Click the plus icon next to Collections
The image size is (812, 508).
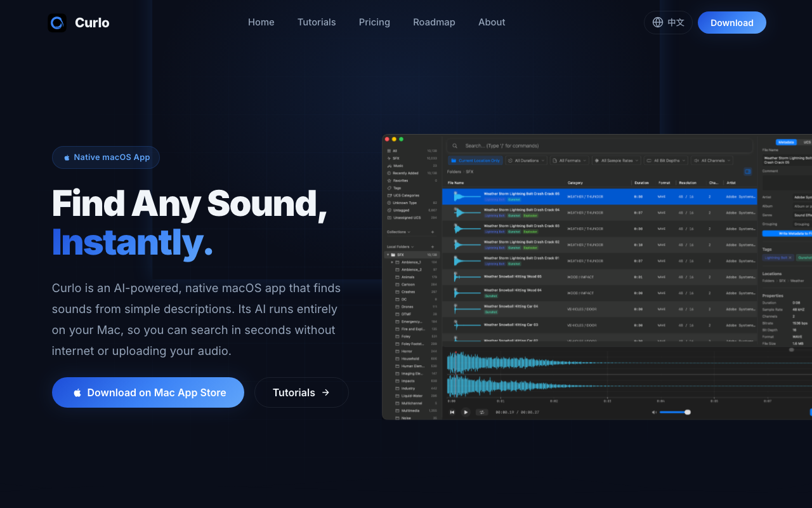433,232
